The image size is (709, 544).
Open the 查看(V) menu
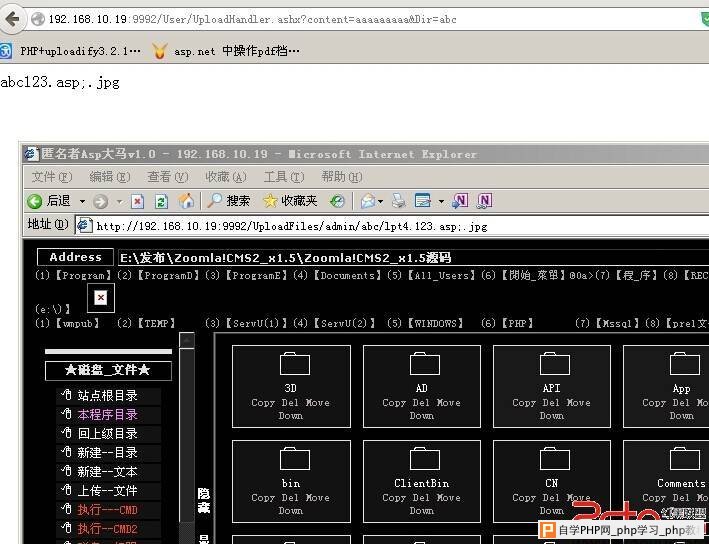coord(167,177)
